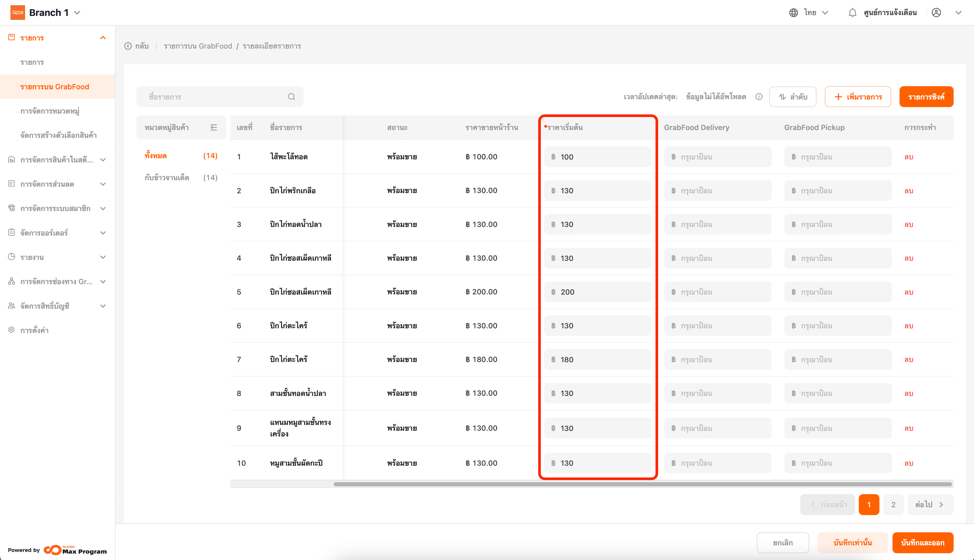Screen dimensions: 974x560
Task: Click the collapse icon in product category header
Action: 214,127
